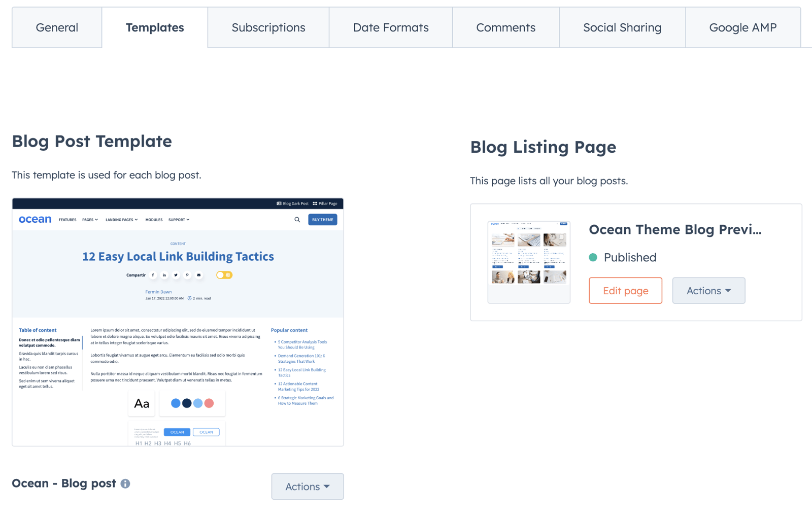The width and height of the screenshot is (812, 518).
Task: Open the Actions dropdown for the blog listing page
Action: click(x=708, y=291)
